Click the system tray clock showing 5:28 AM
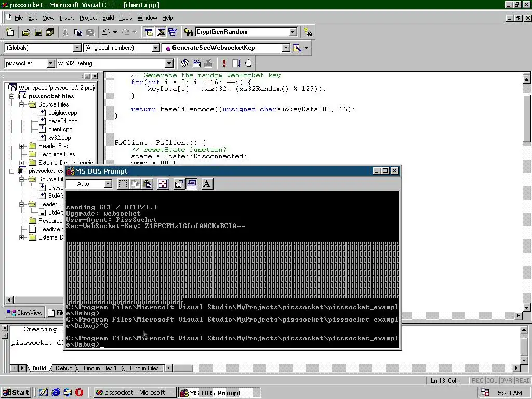This screenshot has height=399, width=532. (510, 393)
